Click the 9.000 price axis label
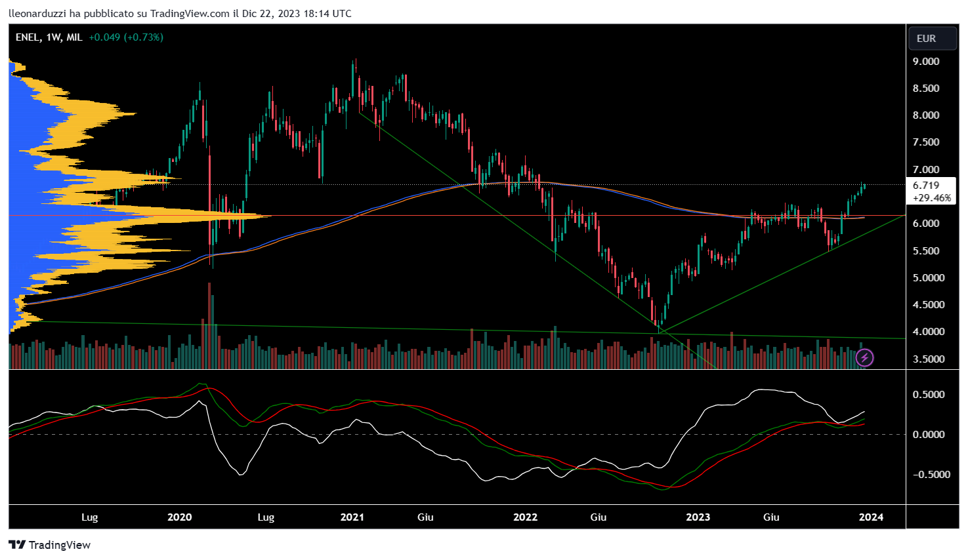The height and width of the screenshot is (560, 968). [x=926, y=62]
